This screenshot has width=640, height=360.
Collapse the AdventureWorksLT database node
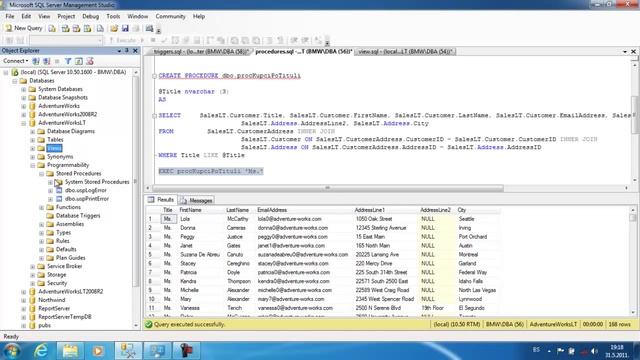(24, 123)
